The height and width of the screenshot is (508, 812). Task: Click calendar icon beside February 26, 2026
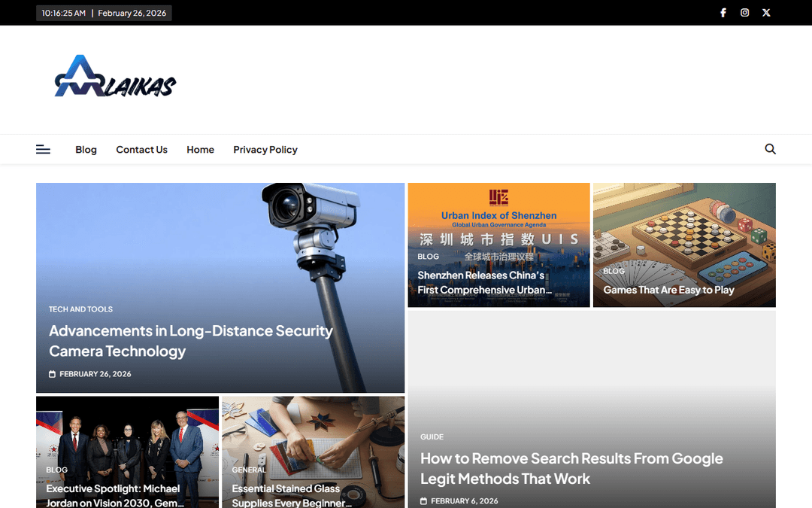[53, 374]
